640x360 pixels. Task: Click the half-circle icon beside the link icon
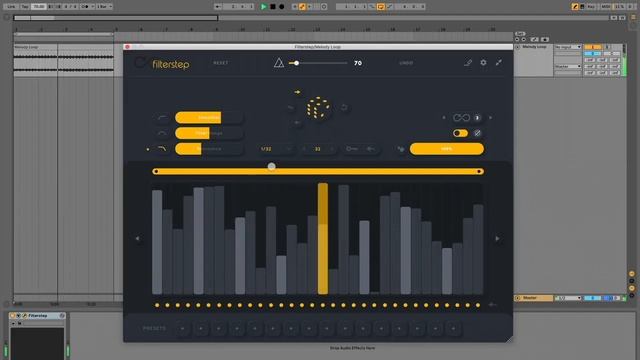click(x=477, y=118)
